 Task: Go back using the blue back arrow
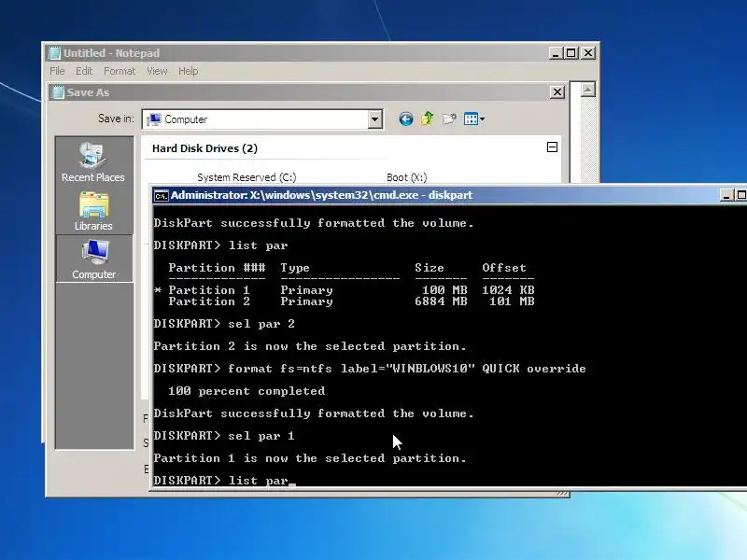pos(406,119)
